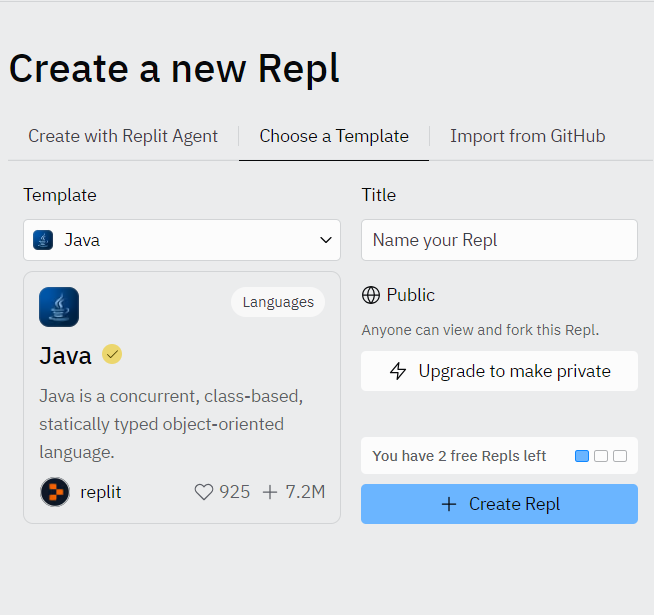
Task: Click the Java description text on card
Action: tap(171, 424)
